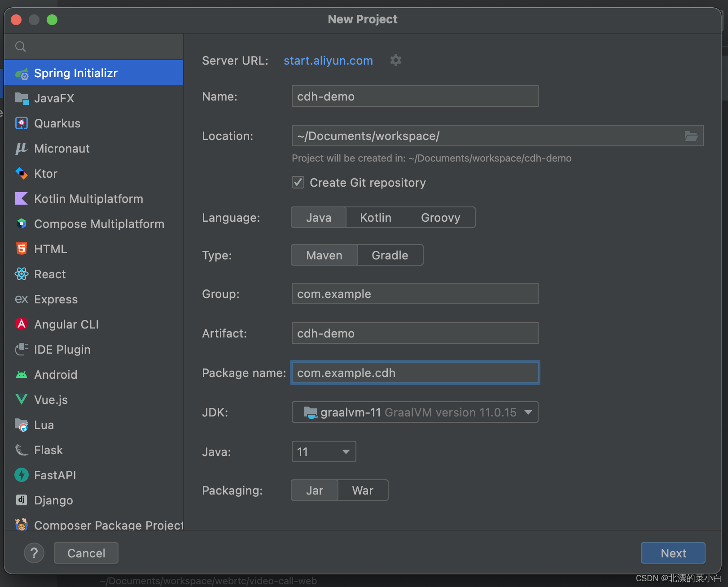
Task: Select HTML project type
Action: pos(93,249)
